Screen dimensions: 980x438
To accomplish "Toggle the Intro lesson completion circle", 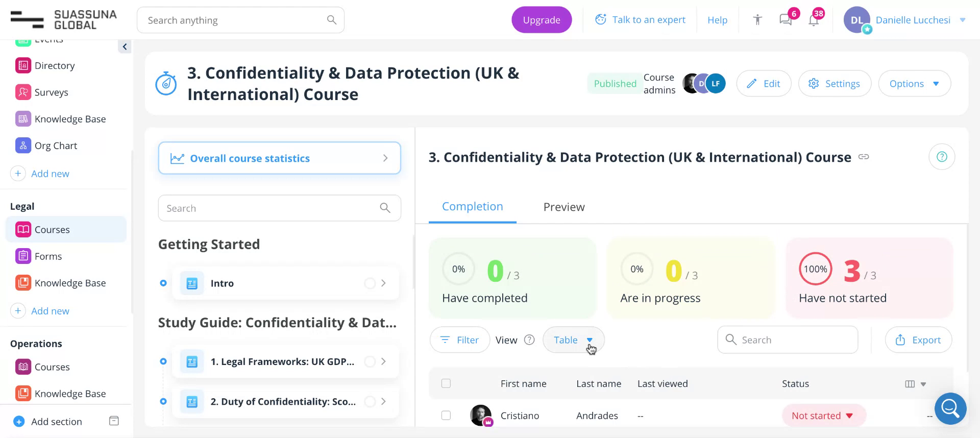I will [370, 283].
